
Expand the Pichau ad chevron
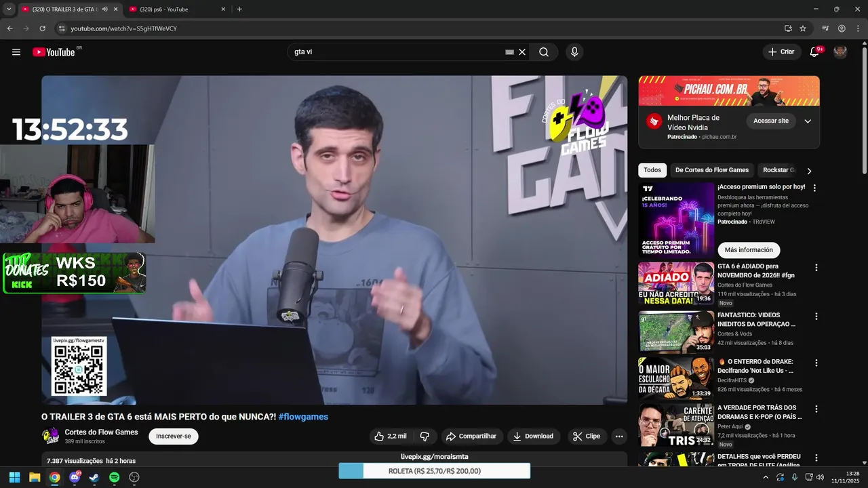(808, 121)
